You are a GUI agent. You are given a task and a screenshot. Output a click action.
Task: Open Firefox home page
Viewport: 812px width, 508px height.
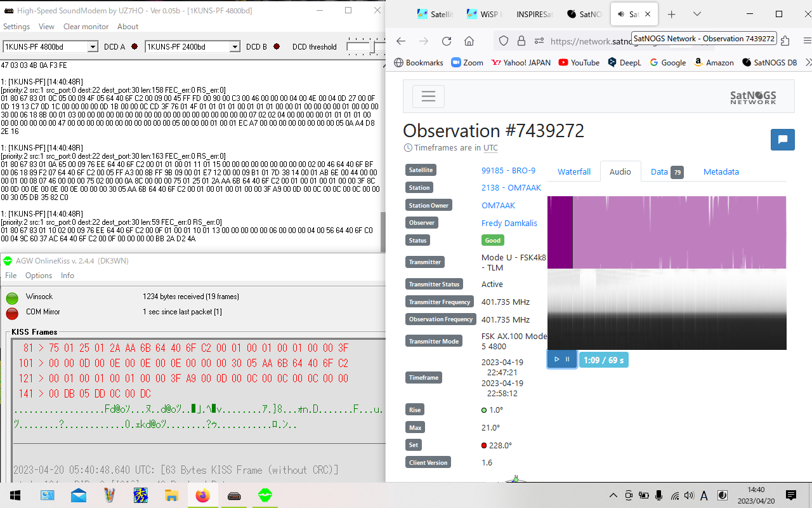pyautogui.click(x=469, y=41)
